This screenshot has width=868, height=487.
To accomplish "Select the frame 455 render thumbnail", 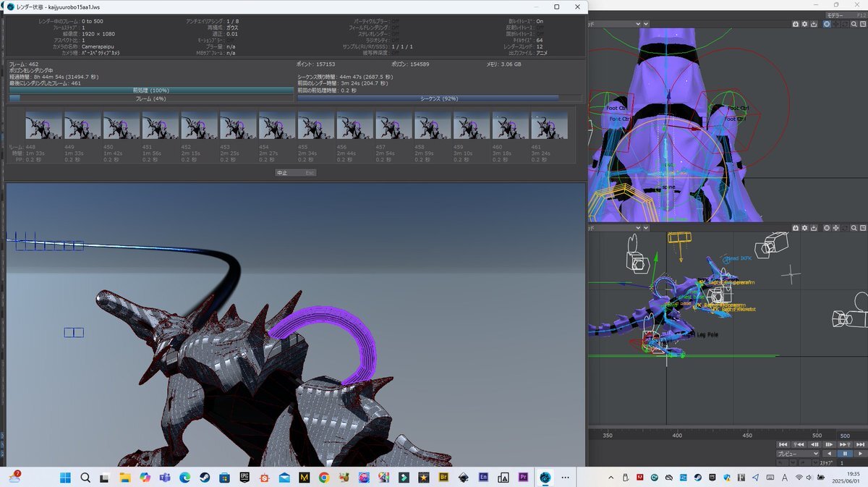I will [316, 125].
